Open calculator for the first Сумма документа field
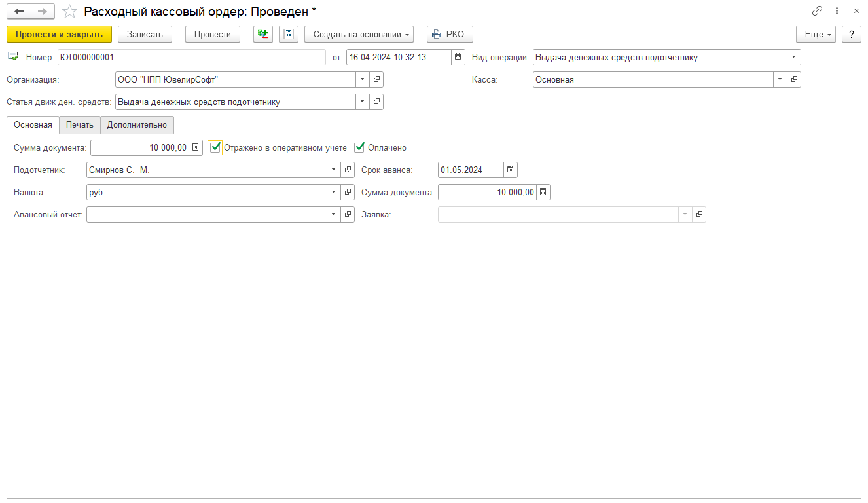Viewport: 868px width, 503px height. tap(196, 147)
